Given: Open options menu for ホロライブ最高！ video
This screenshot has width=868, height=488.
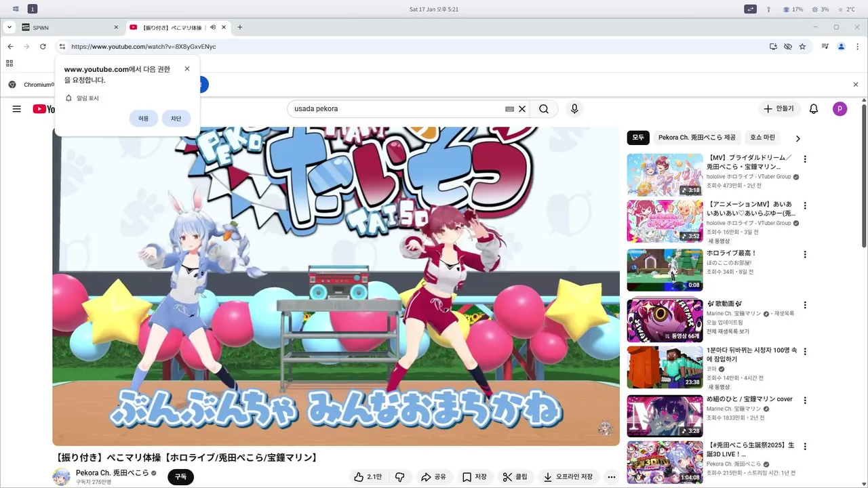Looking at the screenshot, I should click(805, 255).
